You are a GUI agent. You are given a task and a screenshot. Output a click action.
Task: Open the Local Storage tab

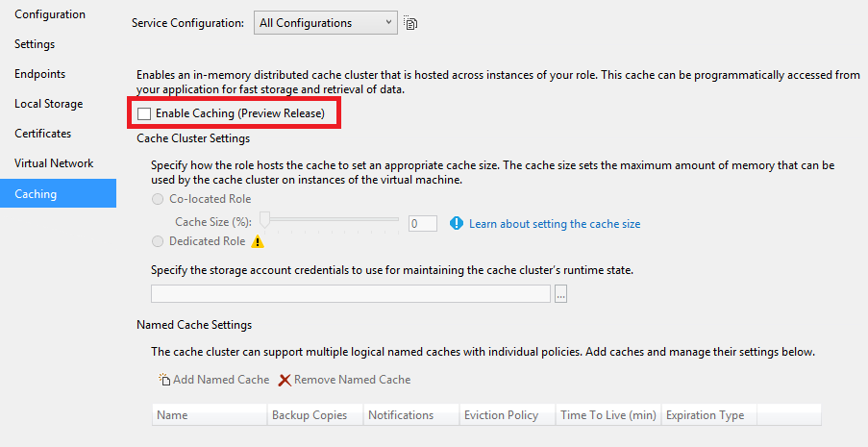tap(49, 104)
